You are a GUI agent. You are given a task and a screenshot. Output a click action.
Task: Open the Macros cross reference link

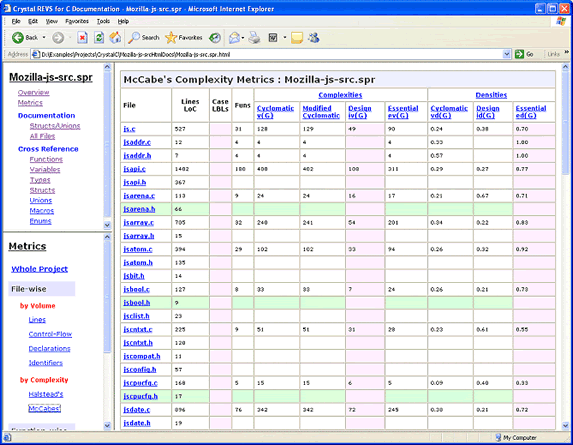click(42, 211)
